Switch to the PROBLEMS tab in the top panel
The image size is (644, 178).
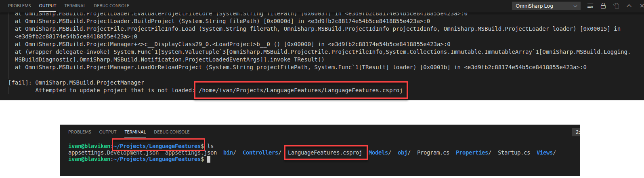pyautogui.click(x=19, y=6)
